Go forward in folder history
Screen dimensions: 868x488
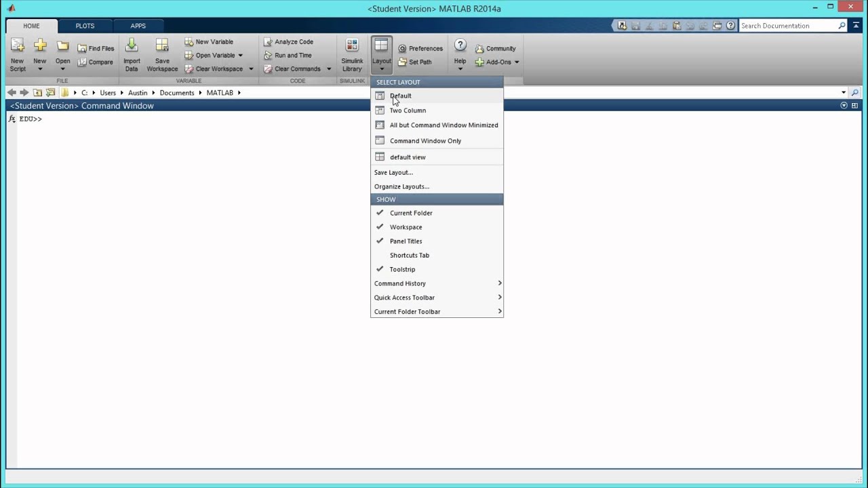[x=24, y=92]
